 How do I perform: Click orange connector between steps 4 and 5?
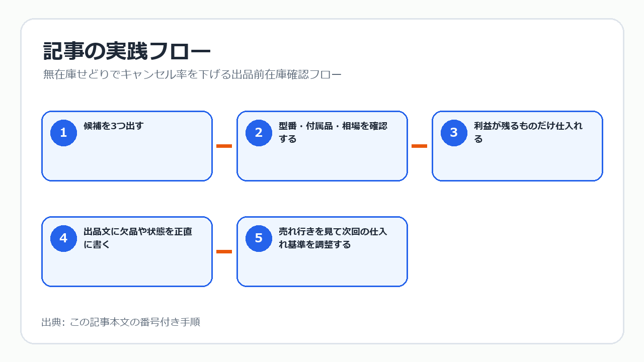tap(224, 251)
